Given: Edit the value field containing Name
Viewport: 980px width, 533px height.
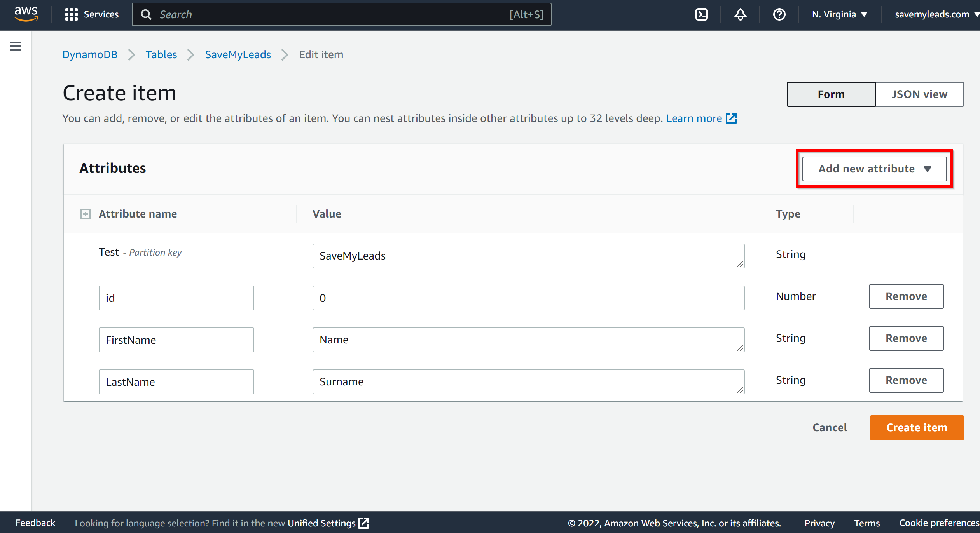Looking at the screenshot, I should (528, 340).
